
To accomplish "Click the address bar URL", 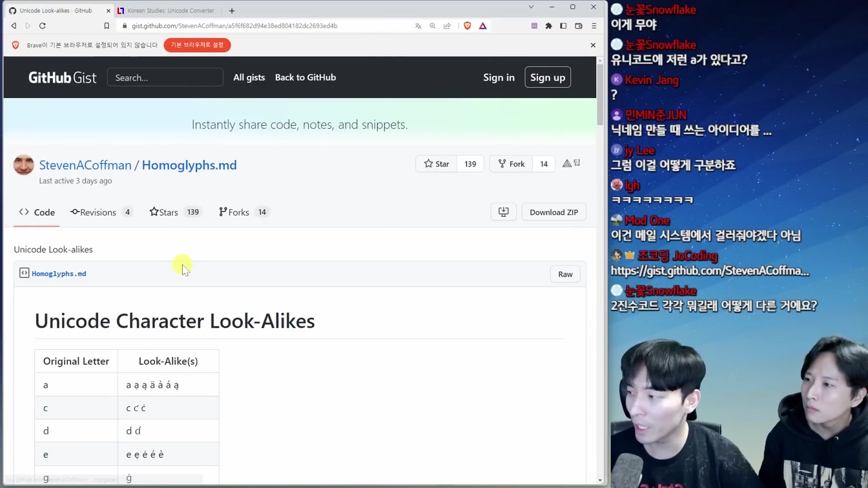I will pos(234,26).
